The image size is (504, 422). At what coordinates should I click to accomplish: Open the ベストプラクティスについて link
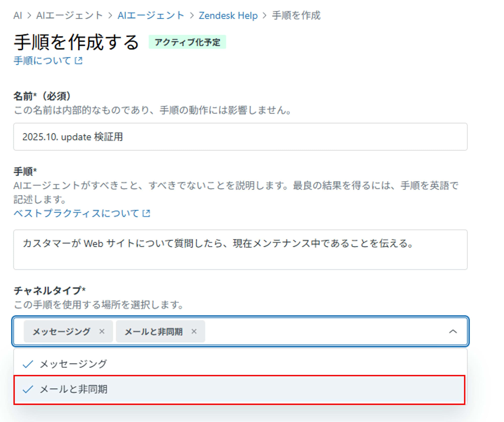click(76, 213)
